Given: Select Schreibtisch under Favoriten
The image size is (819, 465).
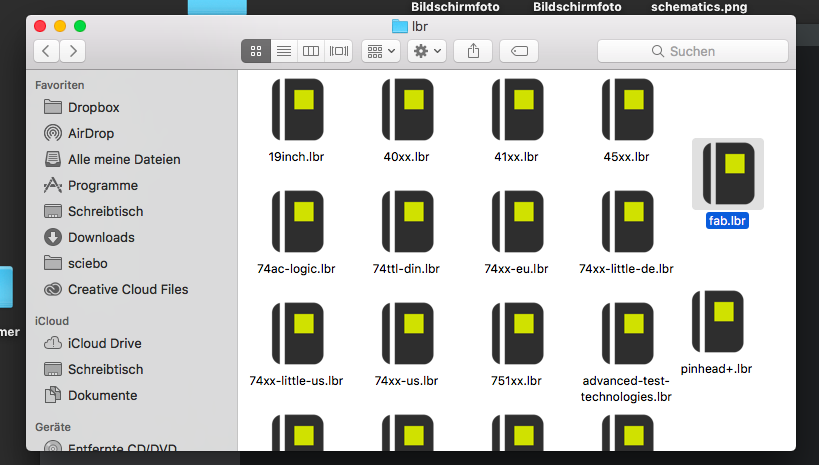Looking at the screenshot, I should [93, 212].
